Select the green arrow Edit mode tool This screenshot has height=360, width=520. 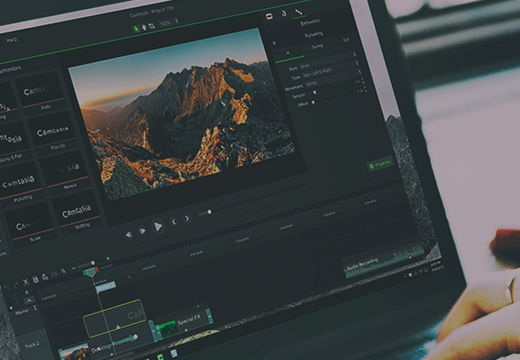[x=136, y=29]
